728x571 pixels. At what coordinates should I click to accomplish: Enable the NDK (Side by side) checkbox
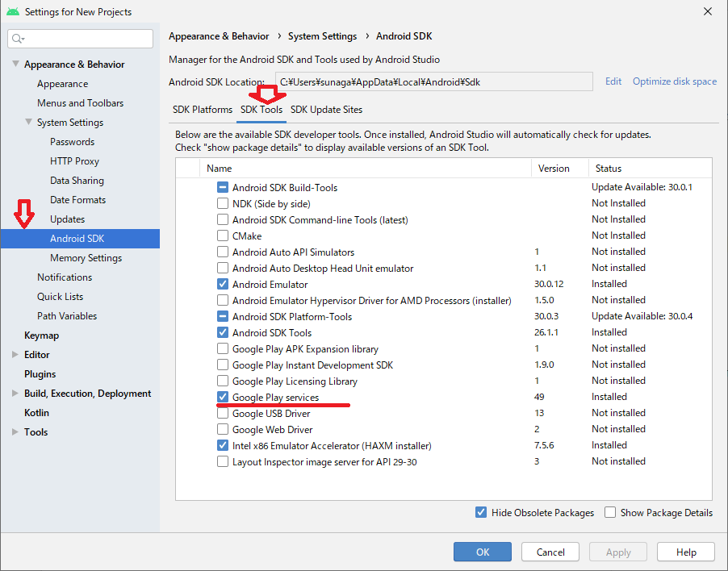[223, 204]
